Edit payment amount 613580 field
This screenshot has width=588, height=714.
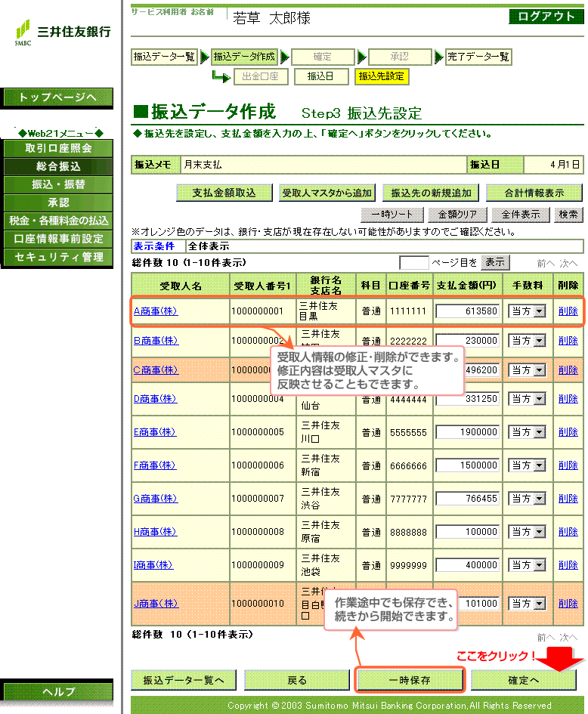pyautogui.click(x=467, y=311)
